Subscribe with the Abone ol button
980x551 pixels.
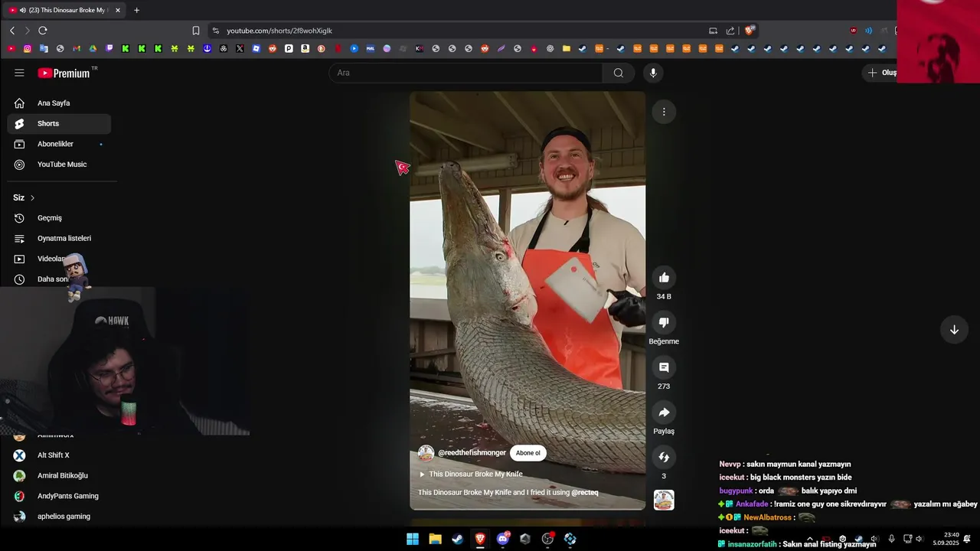[528, 453]
